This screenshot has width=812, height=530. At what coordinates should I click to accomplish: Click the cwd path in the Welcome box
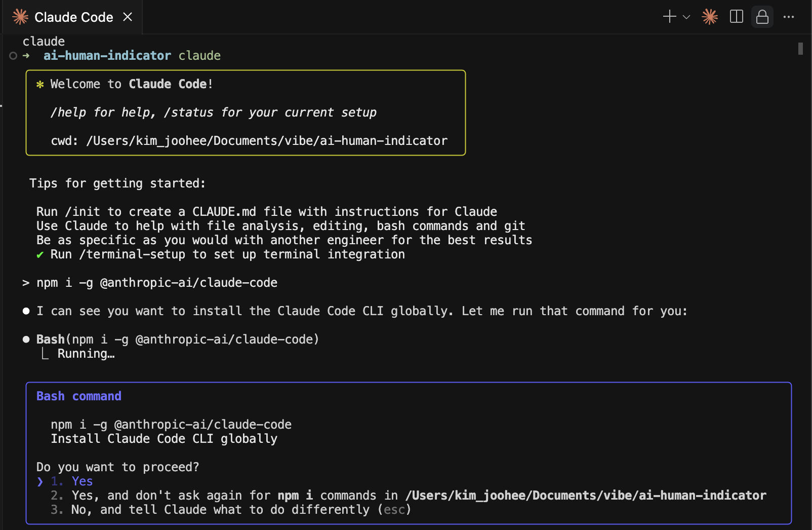coord(266,141)
